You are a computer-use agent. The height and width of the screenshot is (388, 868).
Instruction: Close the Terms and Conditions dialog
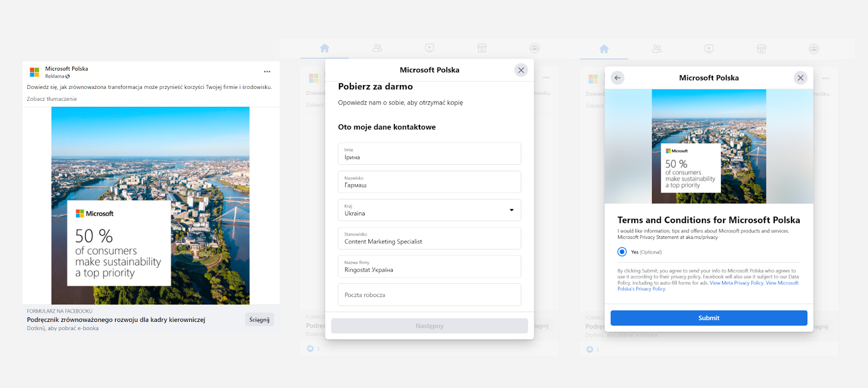pyautogui.click(x=801, y=78)
